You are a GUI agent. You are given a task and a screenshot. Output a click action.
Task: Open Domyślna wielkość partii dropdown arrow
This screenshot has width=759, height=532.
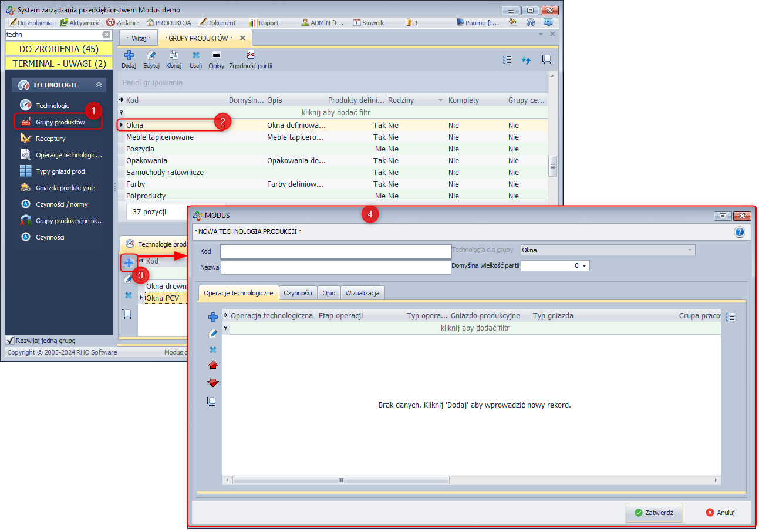click(x=584, y=266)
